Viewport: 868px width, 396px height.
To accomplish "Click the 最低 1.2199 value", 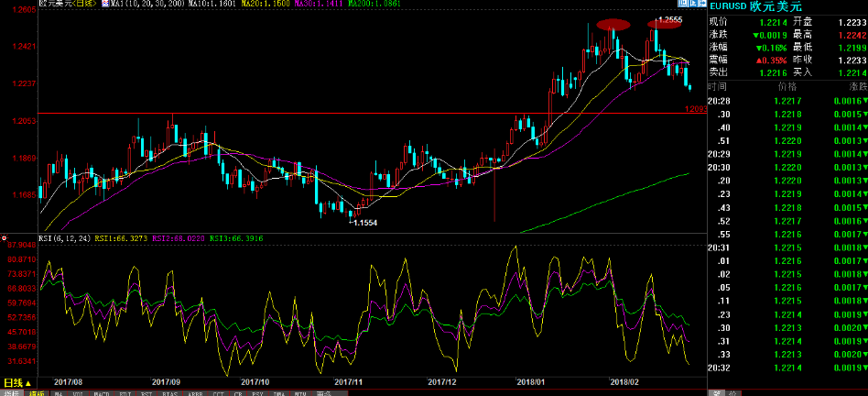I will click(853, 47).
